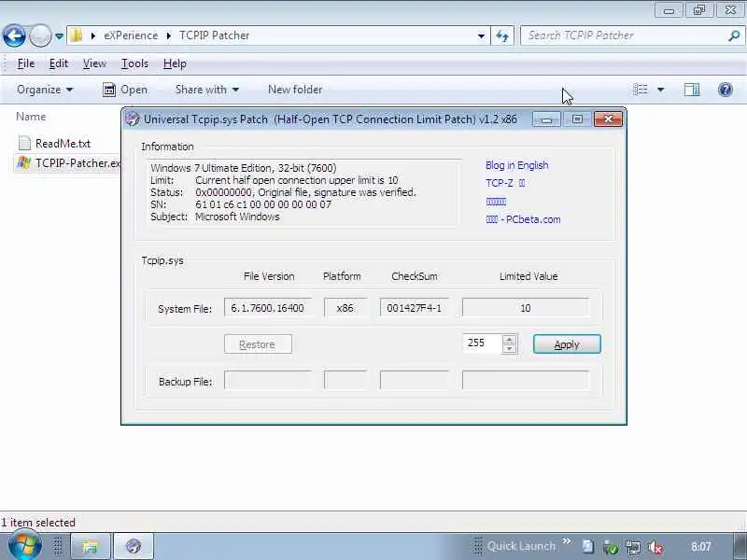Viewport: 747px width, 560px height.
Task: Click the TCPIP-Patcher.exe file icon
Action: pyautogui.click(x=24, y=163)
